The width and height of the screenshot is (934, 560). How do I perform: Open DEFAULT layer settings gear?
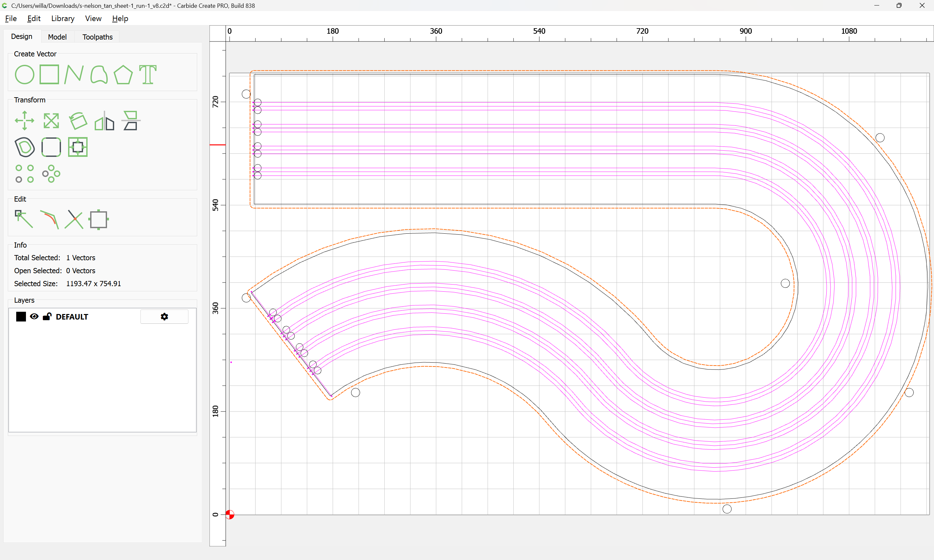tap(164, 317)
